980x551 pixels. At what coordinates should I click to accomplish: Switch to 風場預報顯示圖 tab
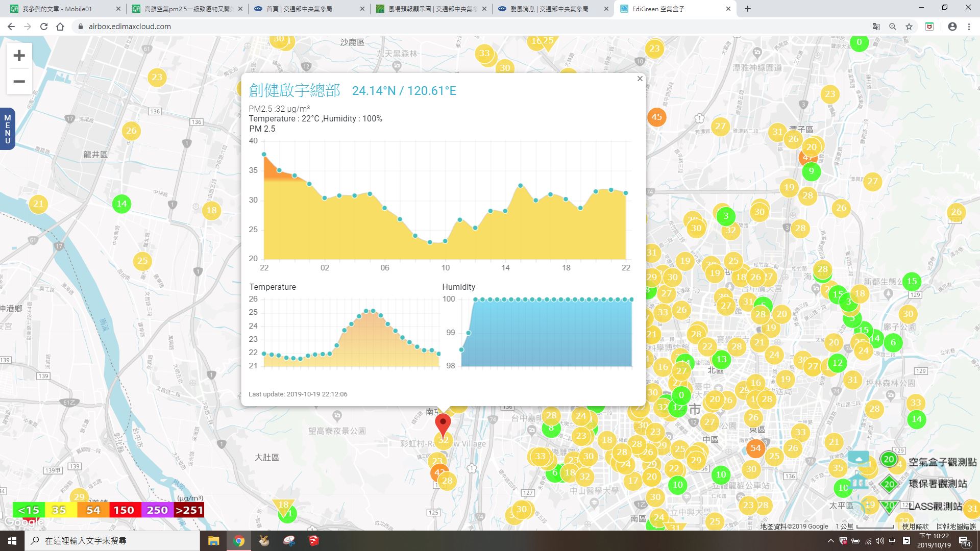tap(431, 9)
